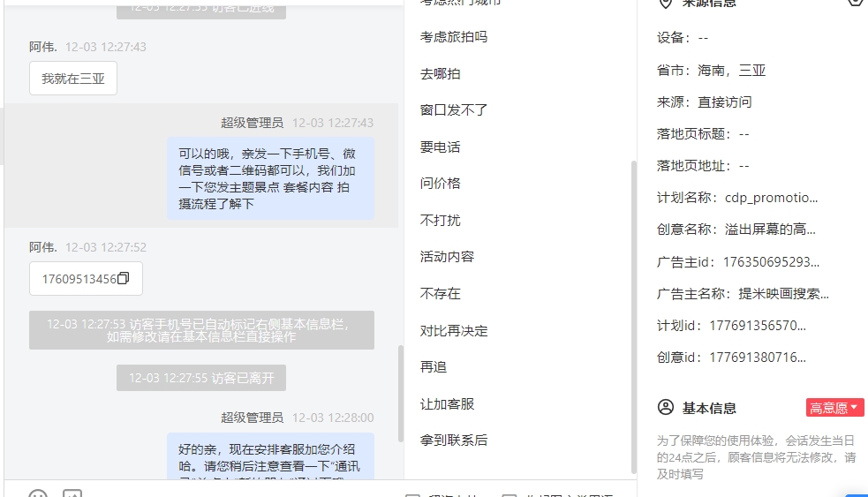The image size is (868, 497).
Task: Click the visitor message 我就在三亚
Action: tap(73, 78)
